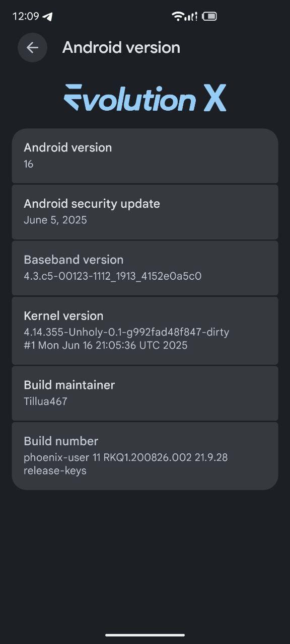This screenshot has width=290, height=644.
Task: Tap the June 5, 2025 security date
Action: coord(55,220)
